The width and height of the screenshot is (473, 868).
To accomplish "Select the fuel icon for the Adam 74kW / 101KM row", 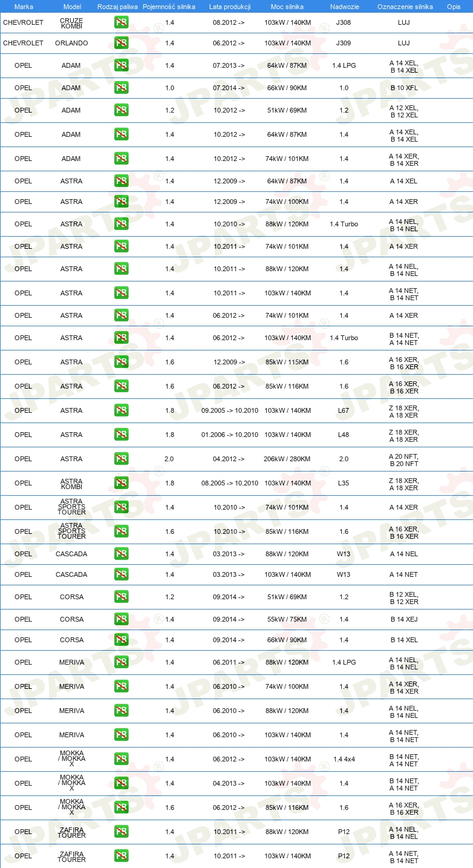I will pyautogui.click(x=121, y=159).
